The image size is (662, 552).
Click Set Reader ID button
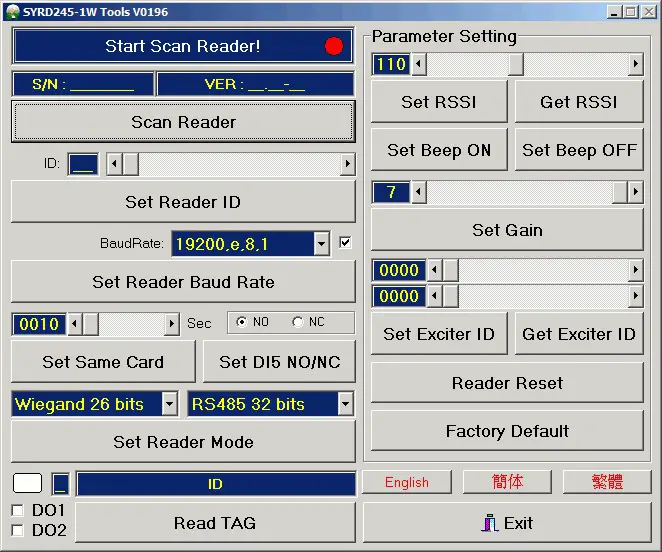(x=183, y=202)
